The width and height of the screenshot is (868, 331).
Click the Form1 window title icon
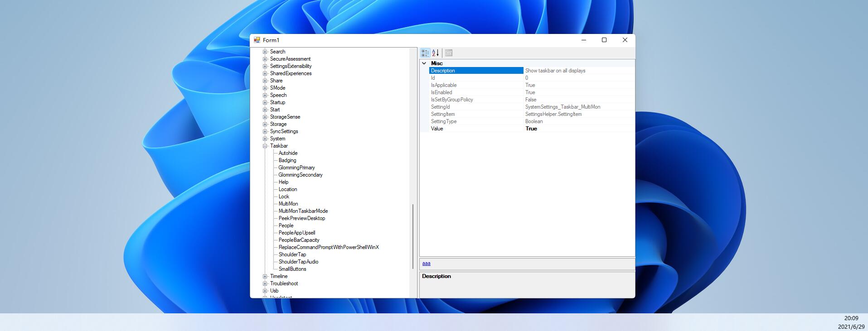click(x=257, y=40)
